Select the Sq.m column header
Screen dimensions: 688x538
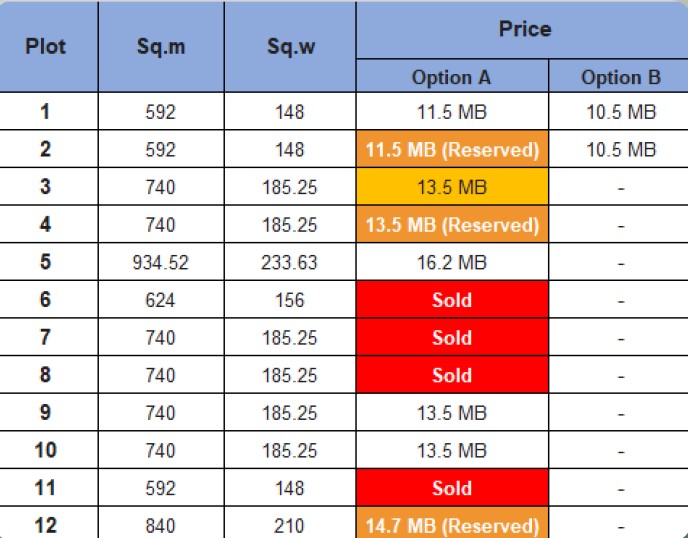(x=161, y=47)
